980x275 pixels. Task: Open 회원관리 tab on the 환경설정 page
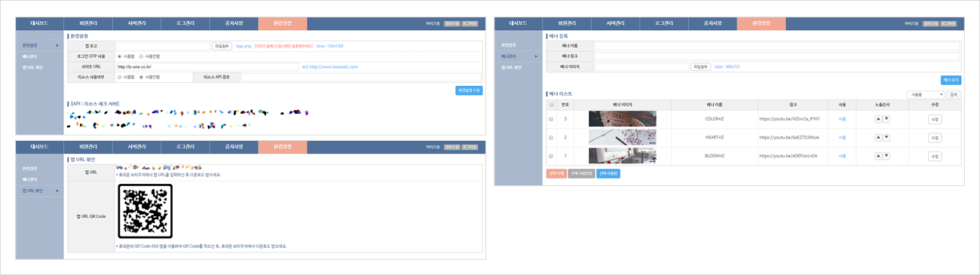coord(88,23)
